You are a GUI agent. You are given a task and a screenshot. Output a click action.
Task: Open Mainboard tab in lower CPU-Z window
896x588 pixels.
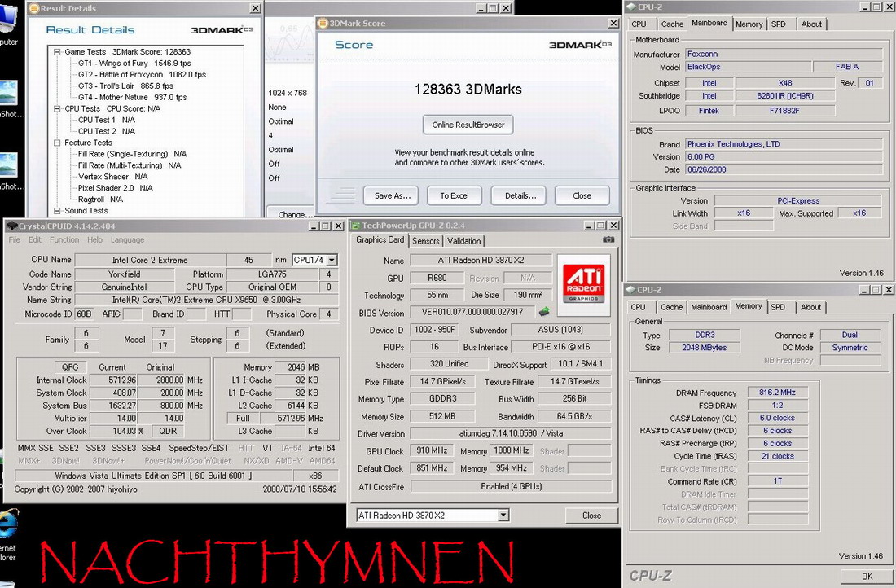coord(709,307)
